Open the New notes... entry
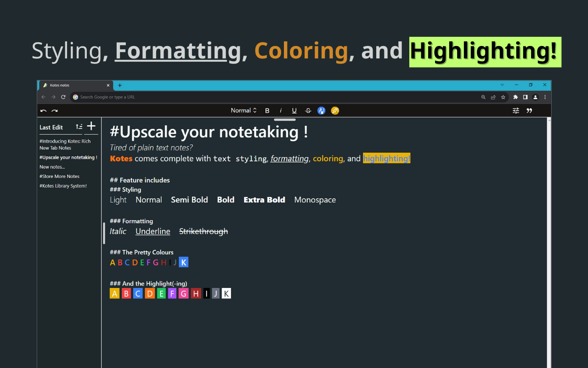The height and width of the screenshot is (368, 588). [x=52, y=167]
